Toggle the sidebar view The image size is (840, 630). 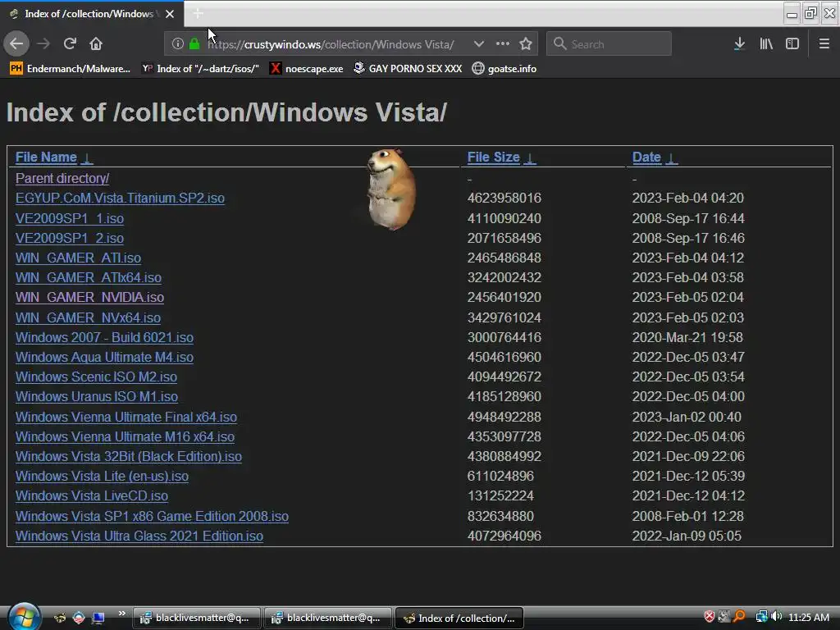(x=792, y=44)
